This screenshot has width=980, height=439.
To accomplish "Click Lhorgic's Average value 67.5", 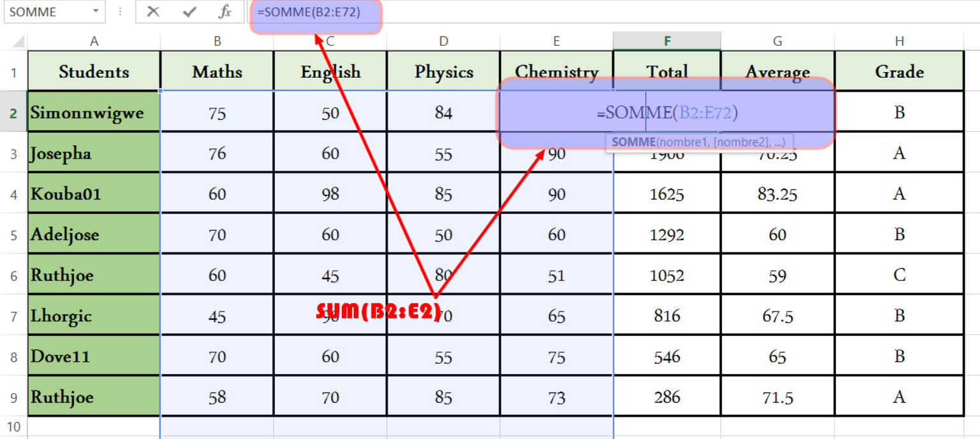I will point(777,316).
